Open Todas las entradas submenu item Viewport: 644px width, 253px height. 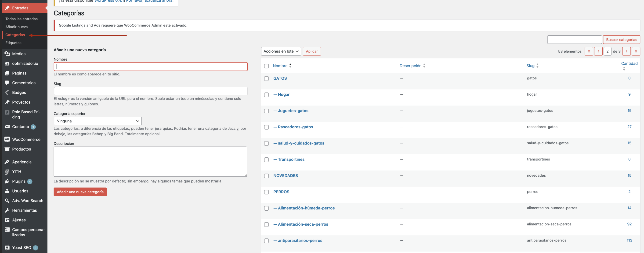pos(22,19)
